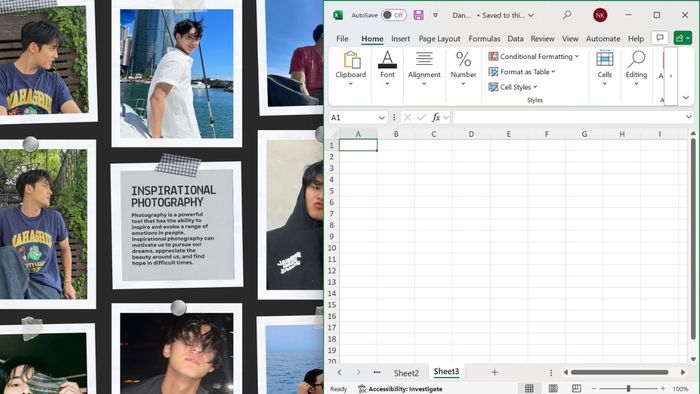
Task: Click the horizontal scrollbar right arrow
Action: click(x=683, y=372)
